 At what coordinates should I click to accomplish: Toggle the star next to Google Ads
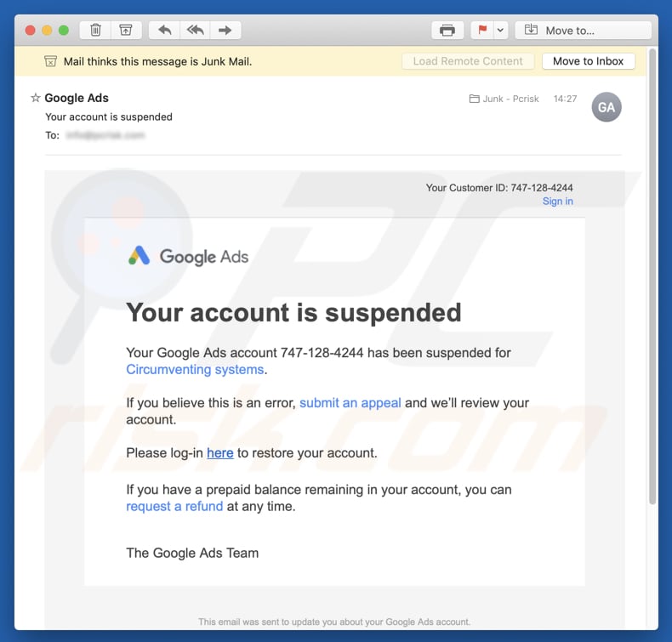coord(36,99)
